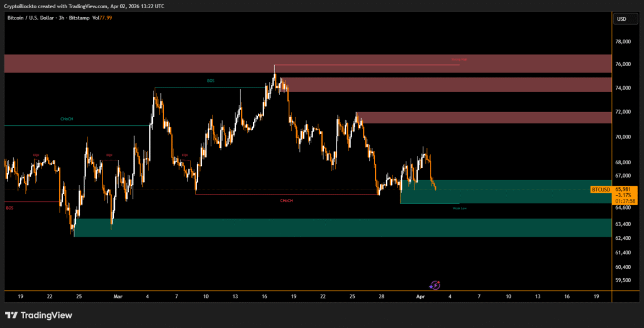Click the purple lightning event icon

435,285
